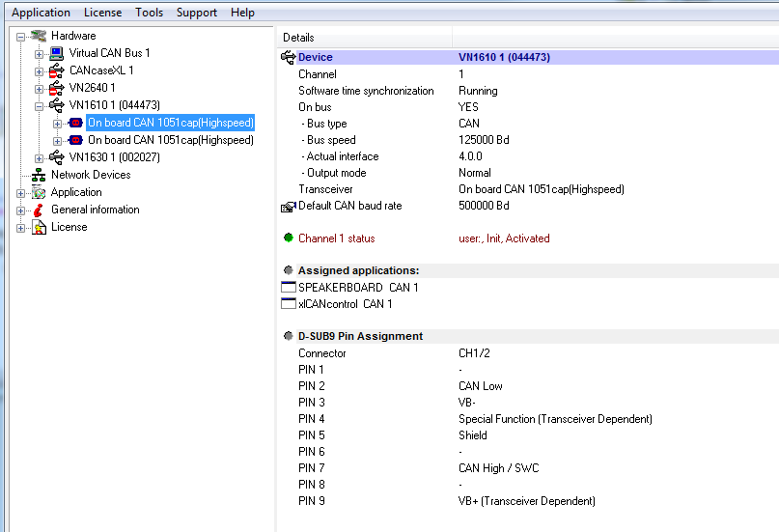
Task: Click the VN2640 1 disconnected USB icon
Action: (x=57, y=88)
